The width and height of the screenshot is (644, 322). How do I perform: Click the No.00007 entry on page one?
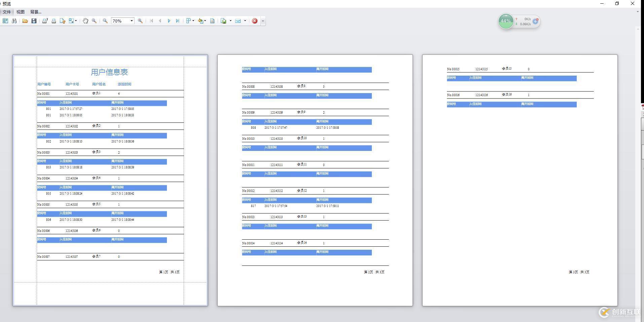tap(43, 257)
